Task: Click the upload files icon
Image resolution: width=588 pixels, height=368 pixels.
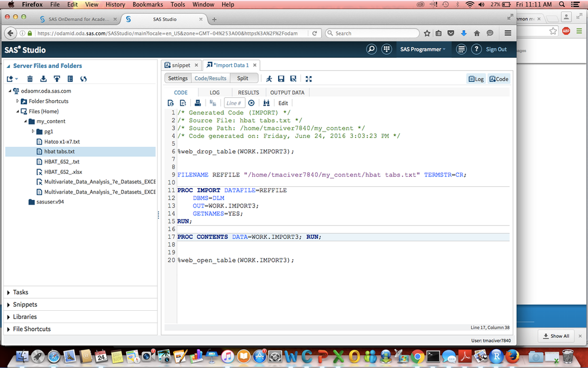Action: [x=57, y=78]
